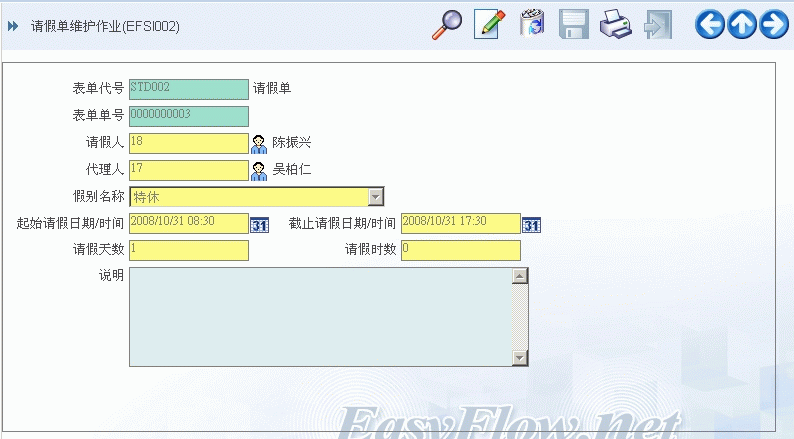The width and height of the screenshot is (794, 439).
Task: Click the floppy disk save icon
Action: pyautogui.click(x=573, y=25)
